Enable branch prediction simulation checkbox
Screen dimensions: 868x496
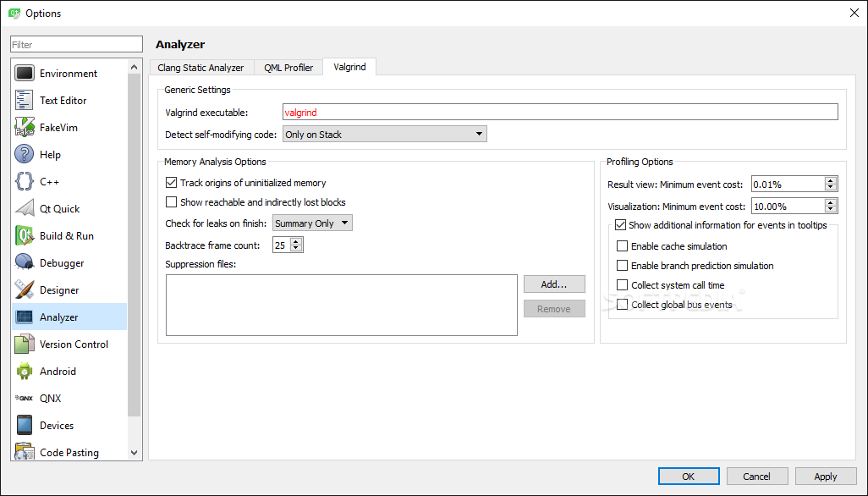622,266
